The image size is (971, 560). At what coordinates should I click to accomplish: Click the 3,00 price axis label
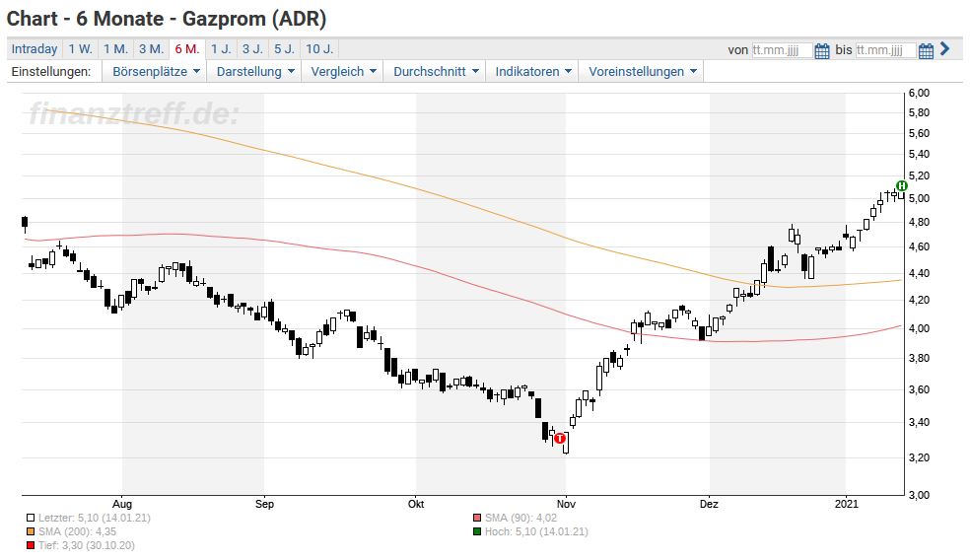tap(919, 495)
